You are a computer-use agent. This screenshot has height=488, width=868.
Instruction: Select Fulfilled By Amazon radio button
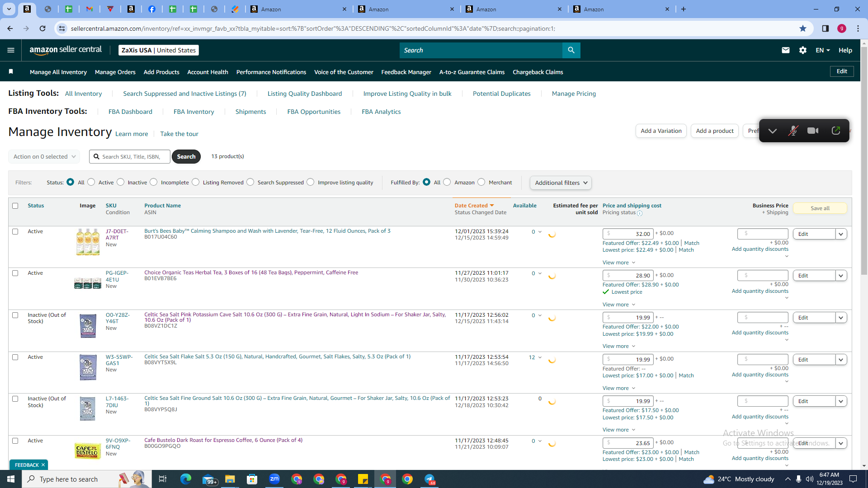point(447,182)
